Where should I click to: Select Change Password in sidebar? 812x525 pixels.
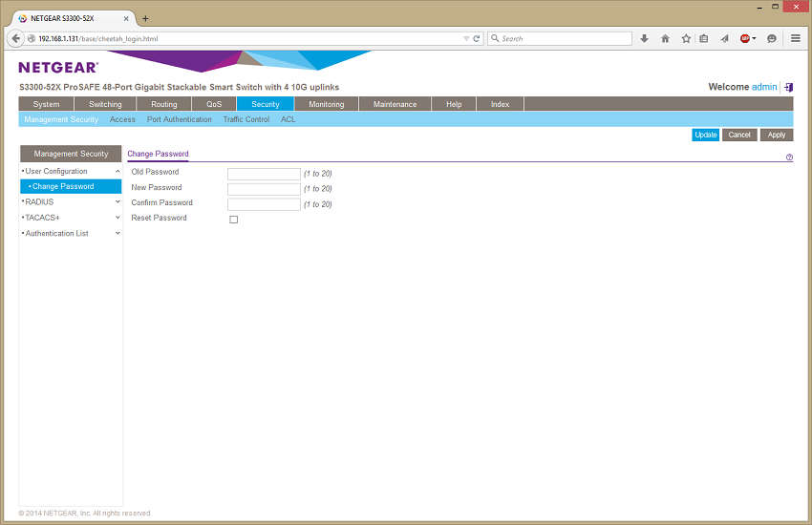click(71, 186)
